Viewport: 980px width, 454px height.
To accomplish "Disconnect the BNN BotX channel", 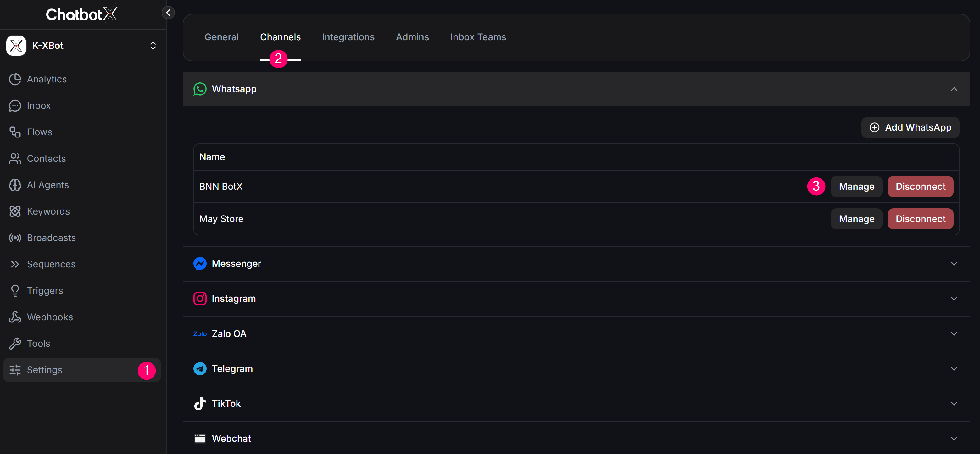I will 920,187.
